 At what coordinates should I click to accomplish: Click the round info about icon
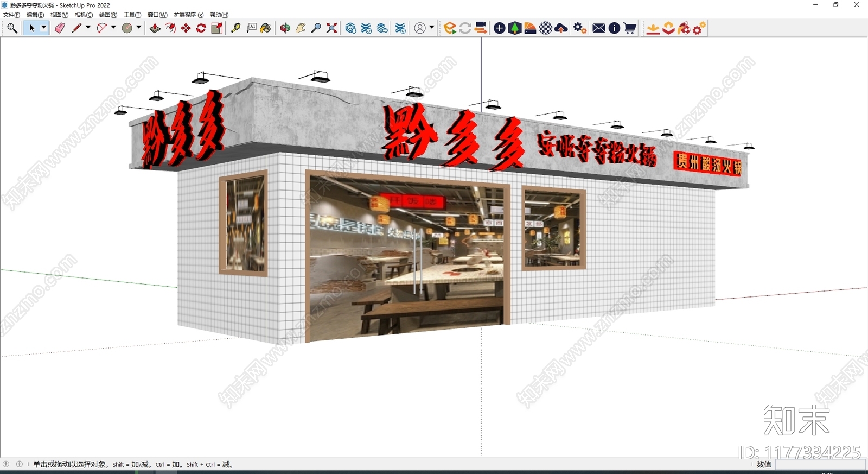(614, 28)
